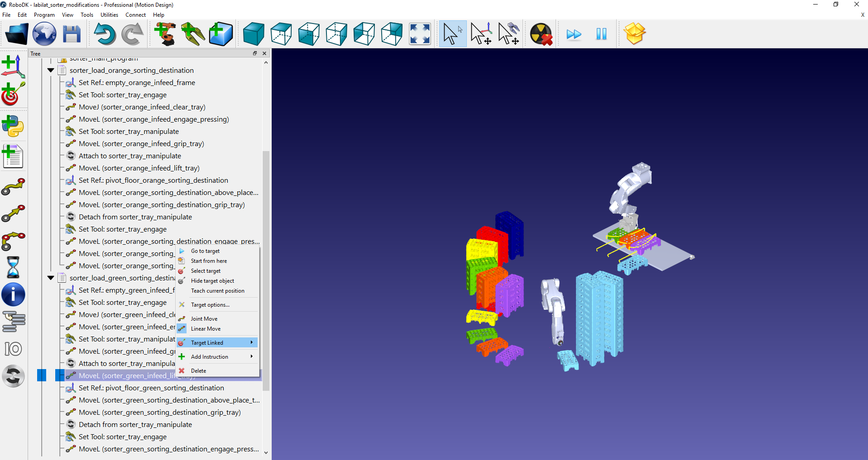Click the Add reference frame icon
Screen dimensions: 868x460
(13, 66)
